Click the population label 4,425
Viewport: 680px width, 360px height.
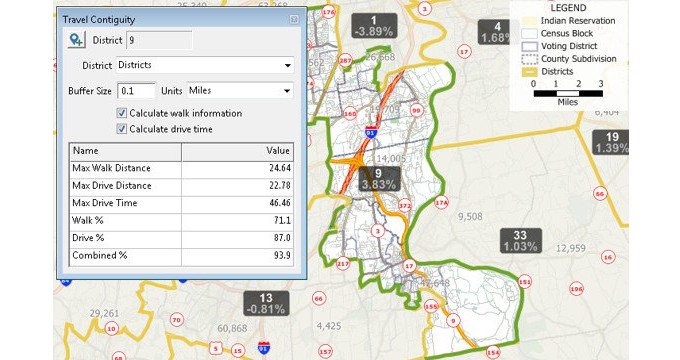pyautogui.click(x=329, y=326)
